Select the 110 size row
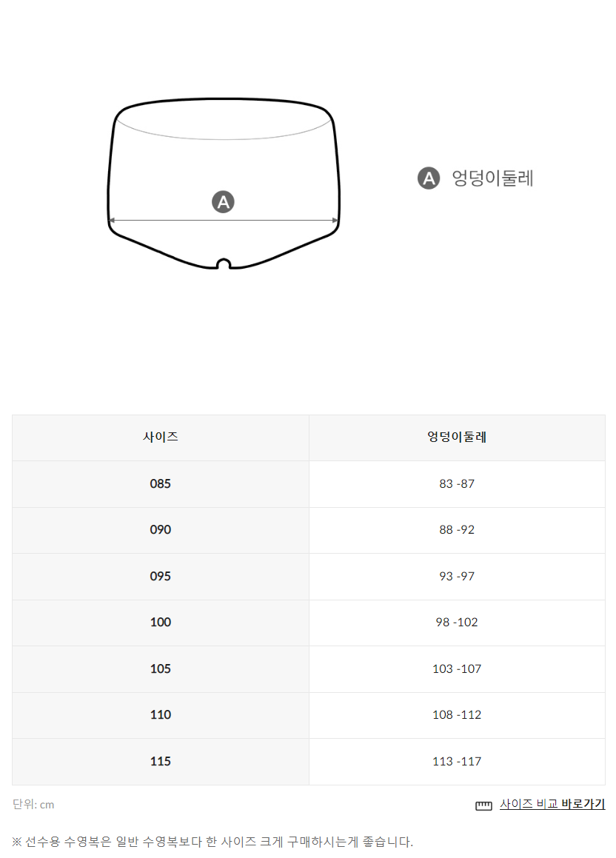Viewport: 616px width, 858px height. (309, 714)
